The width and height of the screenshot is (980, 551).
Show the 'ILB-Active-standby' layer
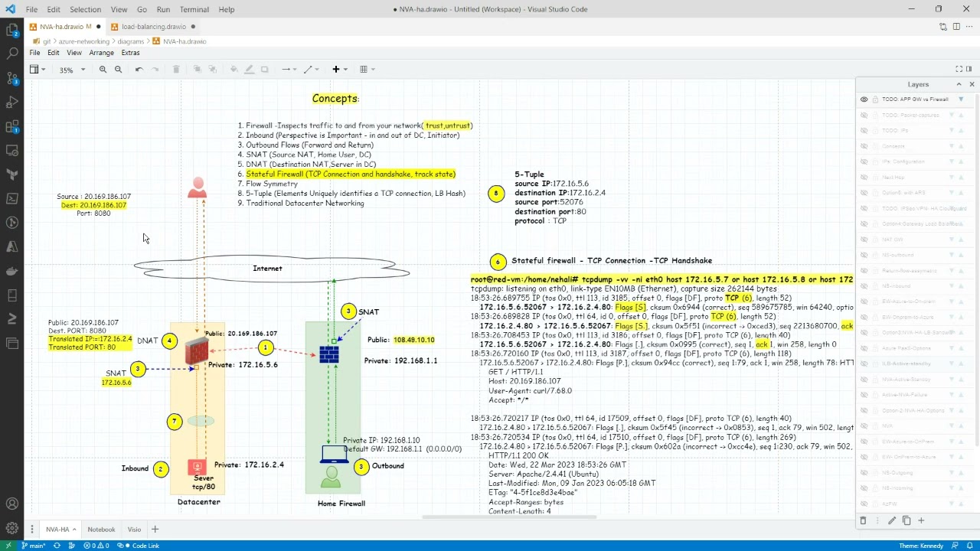[x=864, y=364]
